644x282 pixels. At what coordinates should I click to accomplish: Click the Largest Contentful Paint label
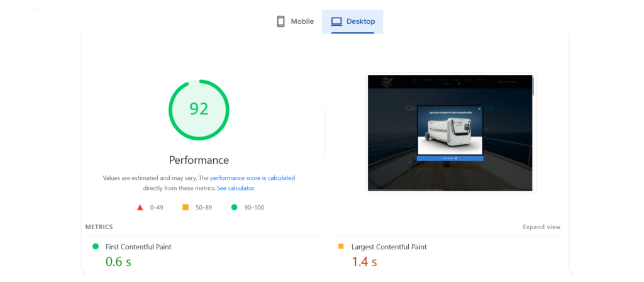click(x=389, y=247)
